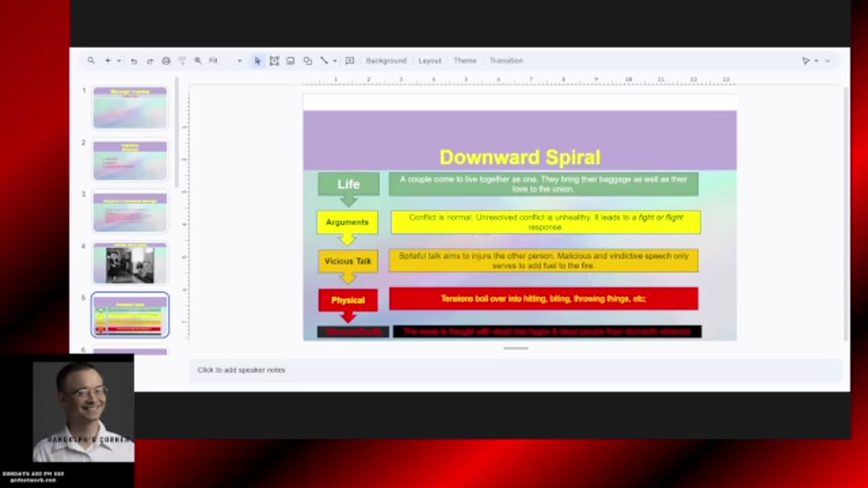
Task: Click the presenter webcam portrait overlay
Action: (x=83, y=411)
